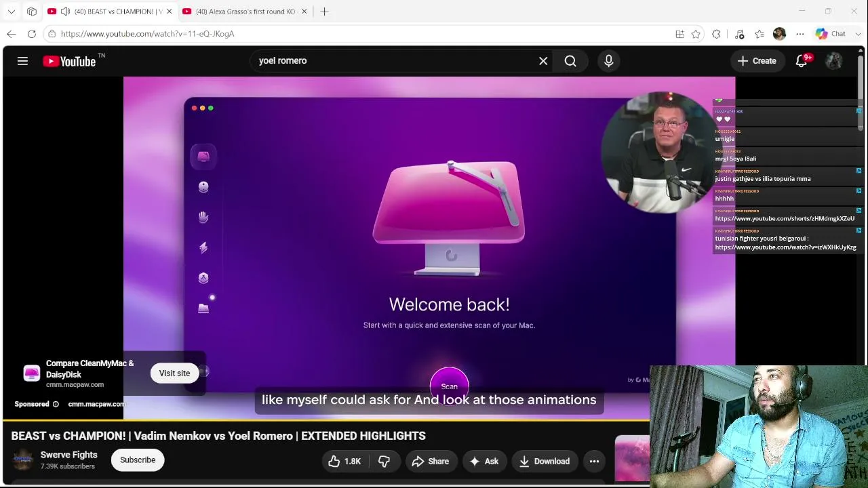Refresh the YouTube page

(32, 34)
